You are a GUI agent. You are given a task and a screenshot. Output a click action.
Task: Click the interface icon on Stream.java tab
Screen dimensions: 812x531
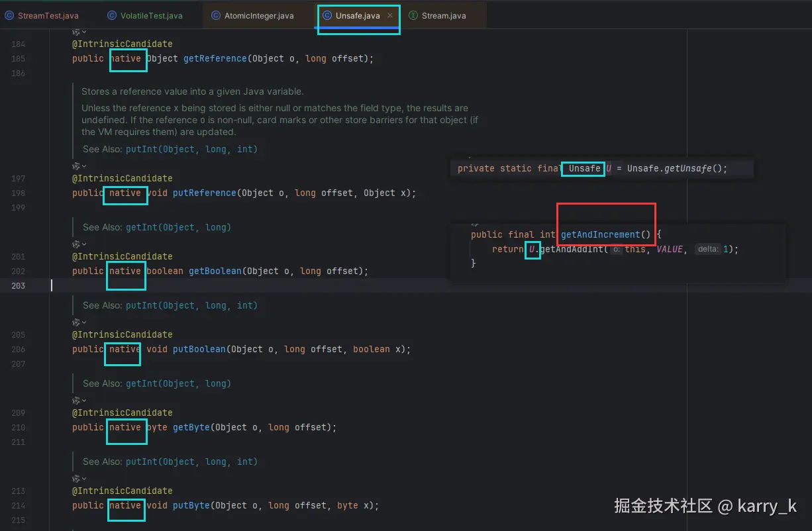point(413,16)
